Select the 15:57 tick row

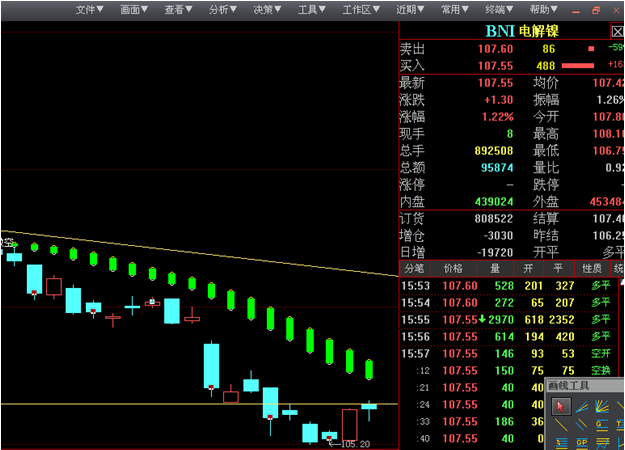[x=509, y=354]
